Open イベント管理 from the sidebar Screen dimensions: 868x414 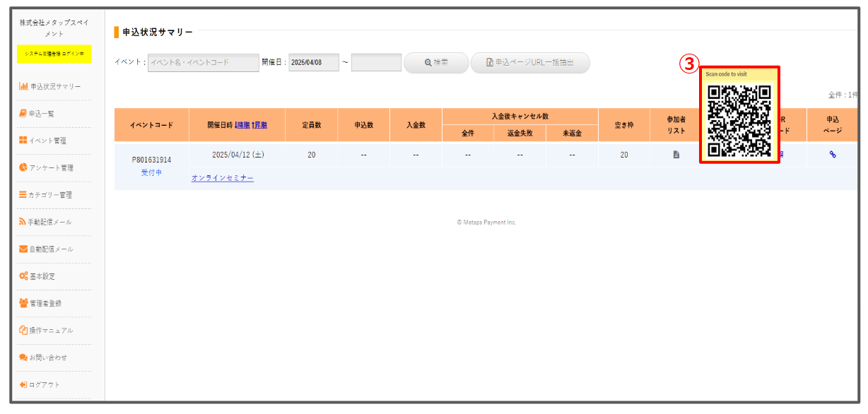pos(47,141)
